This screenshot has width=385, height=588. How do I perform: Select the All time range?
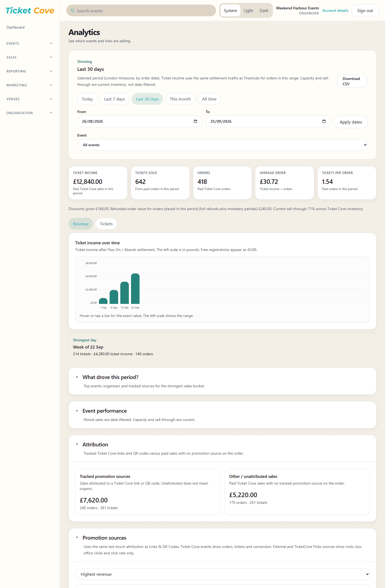[x=209, y=99]
